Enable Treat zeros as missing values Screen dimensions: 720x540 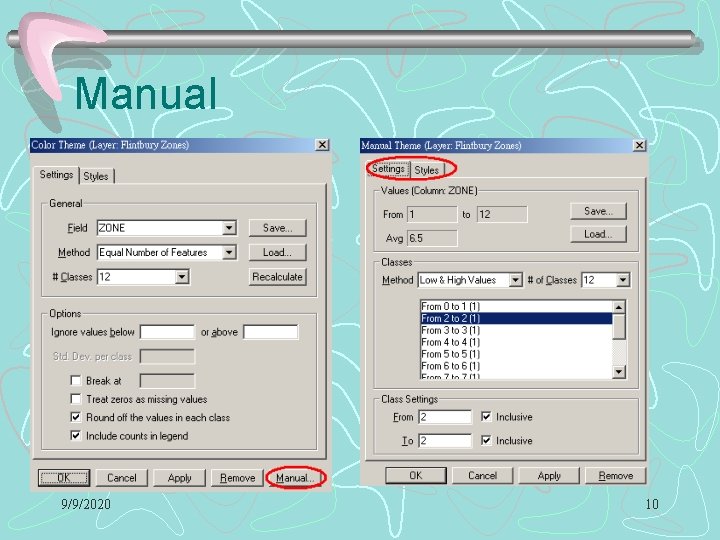75,399
